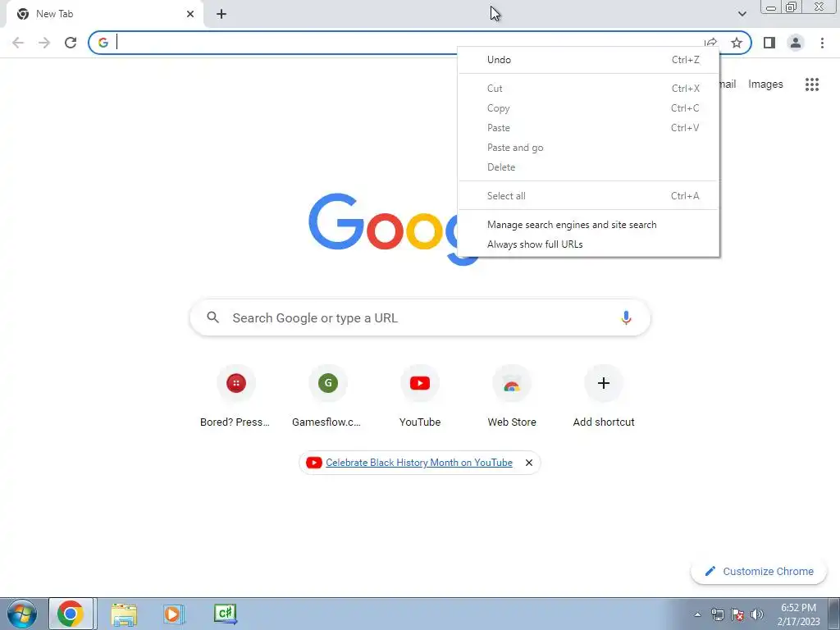Open the share page icon in the address bar
840x630 pixels.
pos(711,43)
